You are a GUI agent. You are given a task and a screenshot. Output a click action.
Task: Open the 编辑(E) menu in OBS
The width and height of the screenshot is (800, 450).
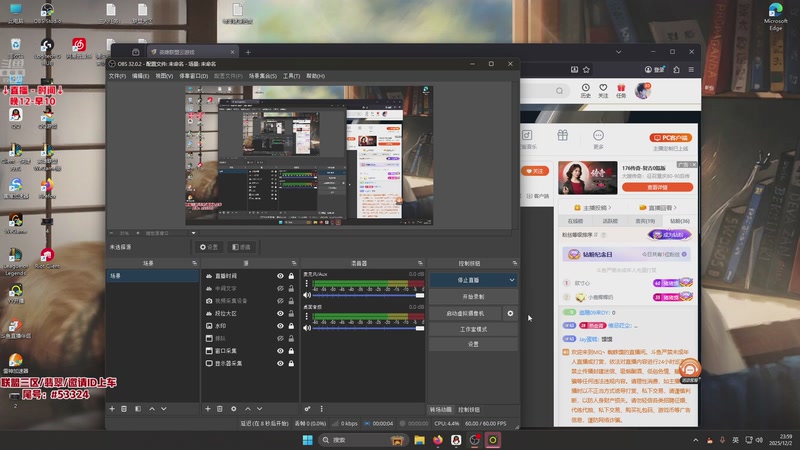pos(140,76)
